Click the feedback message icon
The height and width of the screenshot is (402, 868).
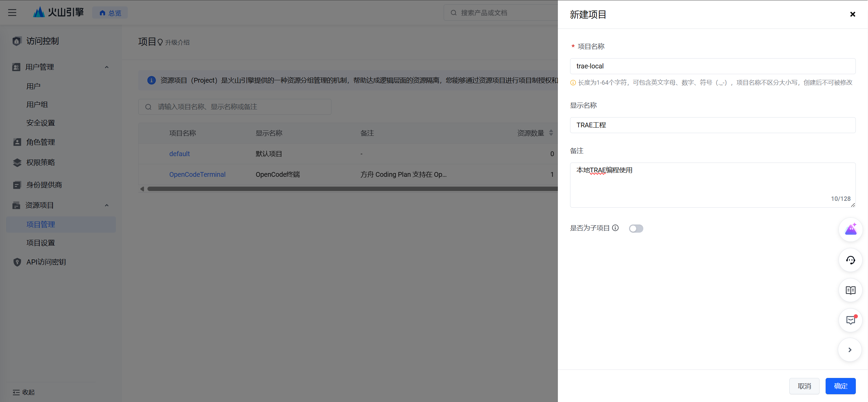pos(850,320)
